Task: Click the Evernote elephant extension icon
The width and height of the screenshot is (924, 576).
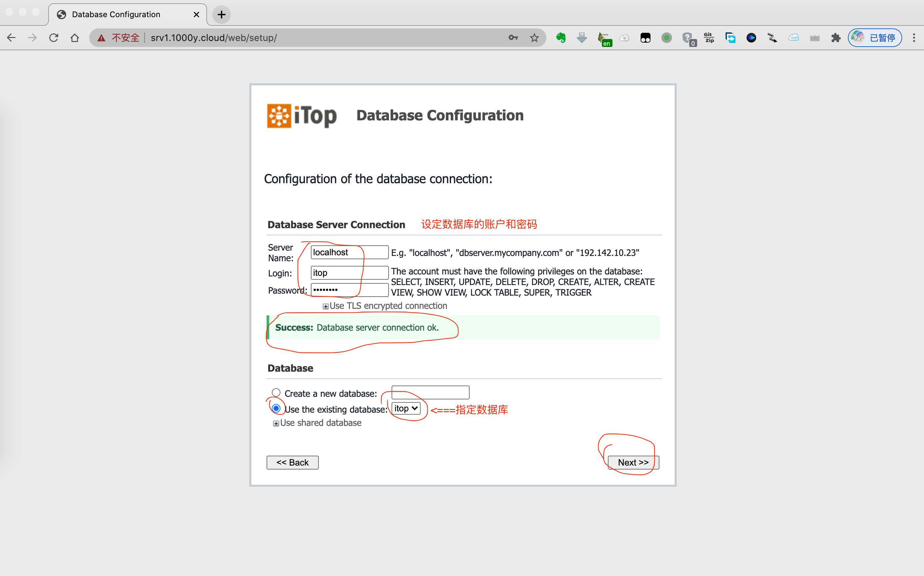Action: pyautogui.click(x=561, y=38)
